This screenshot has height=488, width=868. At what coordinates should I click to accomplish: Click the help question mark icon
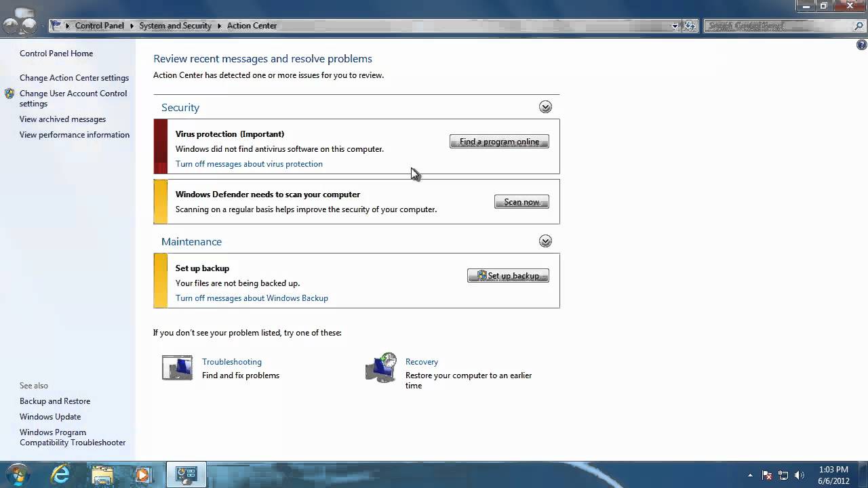click(862, 45)
